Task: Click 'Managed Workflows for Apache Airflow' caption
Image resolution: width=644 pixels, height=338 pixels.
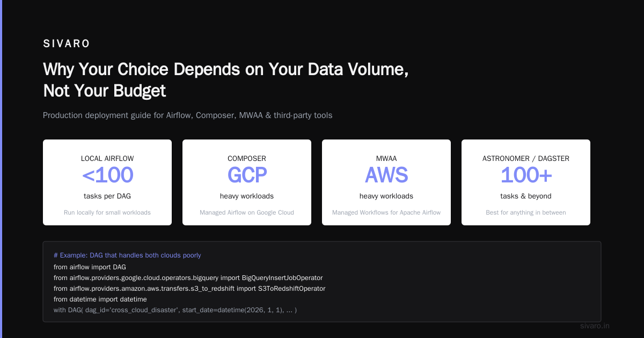Action: pyautogui.click(x=386, y=212)
